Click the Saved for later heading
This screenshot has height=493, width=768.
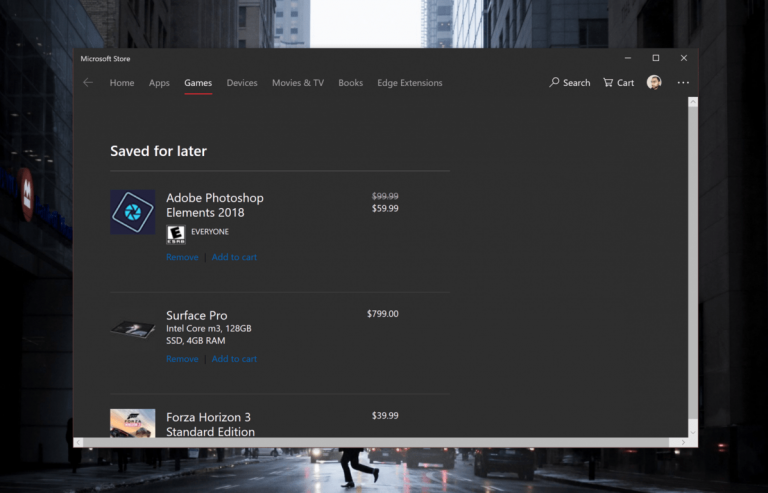pos(158,151)
